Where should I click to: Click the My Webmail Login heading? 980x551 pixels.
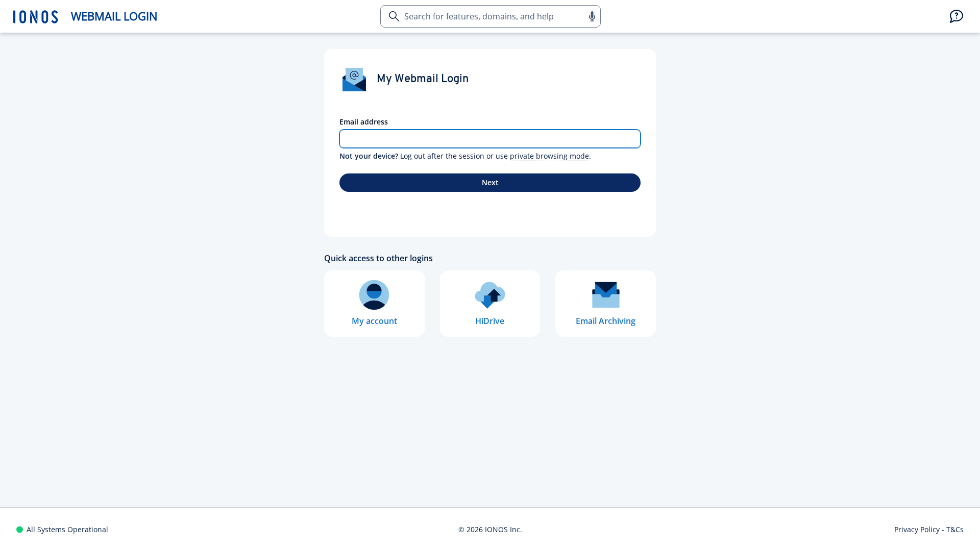[x=423, y=79]
